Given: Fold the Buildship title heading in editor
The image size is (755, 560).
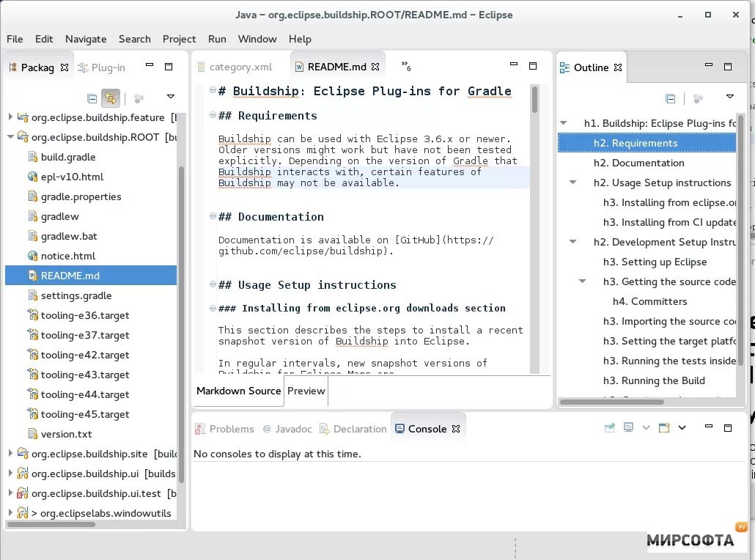Looking at the screenshot, I should coord(213,89).
